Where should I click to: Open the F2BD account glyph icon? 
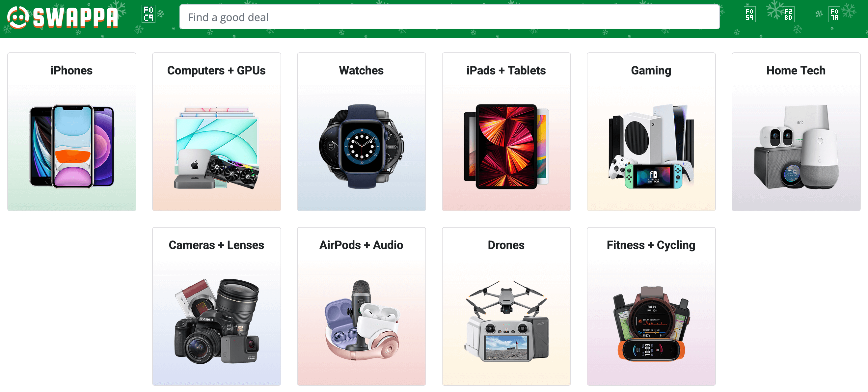click(788, 14)
